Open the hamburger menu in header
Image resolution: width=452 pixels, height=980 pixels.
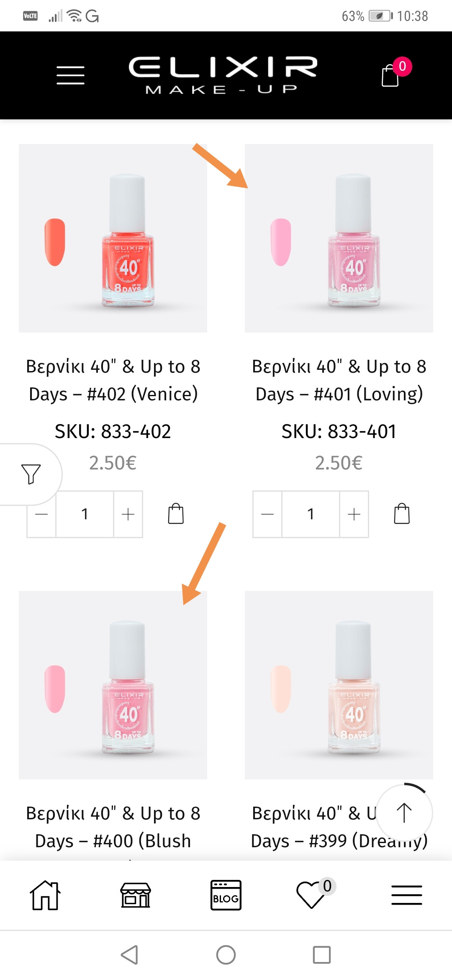[x=70, y=75]
